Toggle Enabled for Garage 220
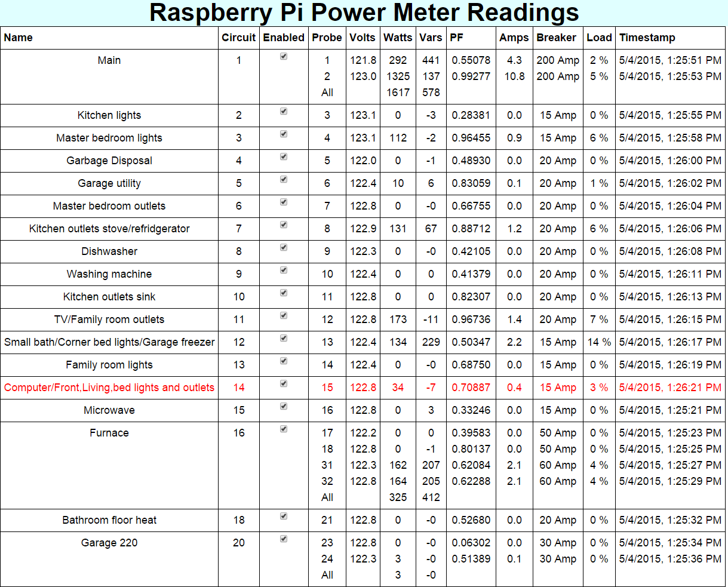 284,539
